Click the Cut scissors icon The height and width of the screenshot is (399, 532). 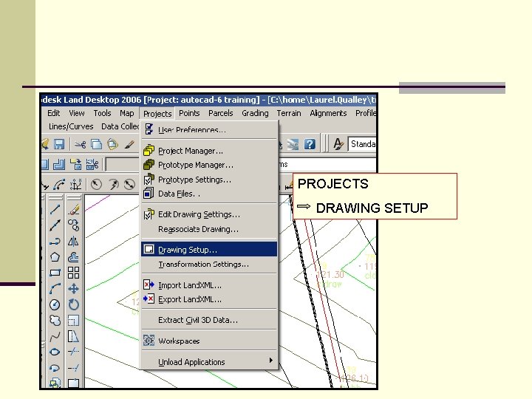pyautogui.click(x=80, y=145)
